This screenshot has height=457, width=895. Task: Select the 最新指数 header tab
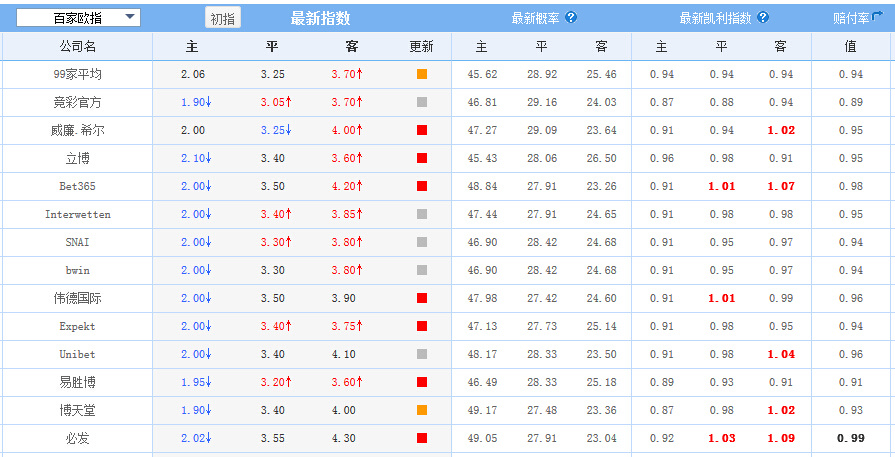320,18
